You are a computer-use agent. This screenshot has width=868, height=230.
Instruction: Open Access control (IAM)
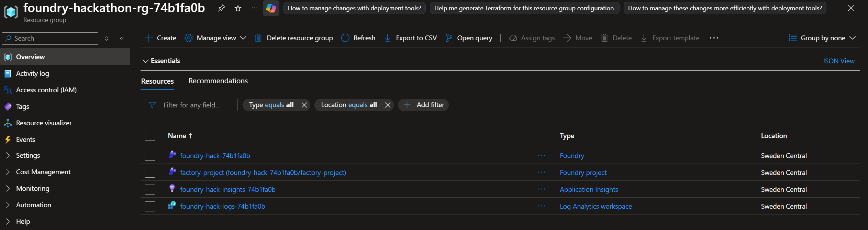(65, 90)
